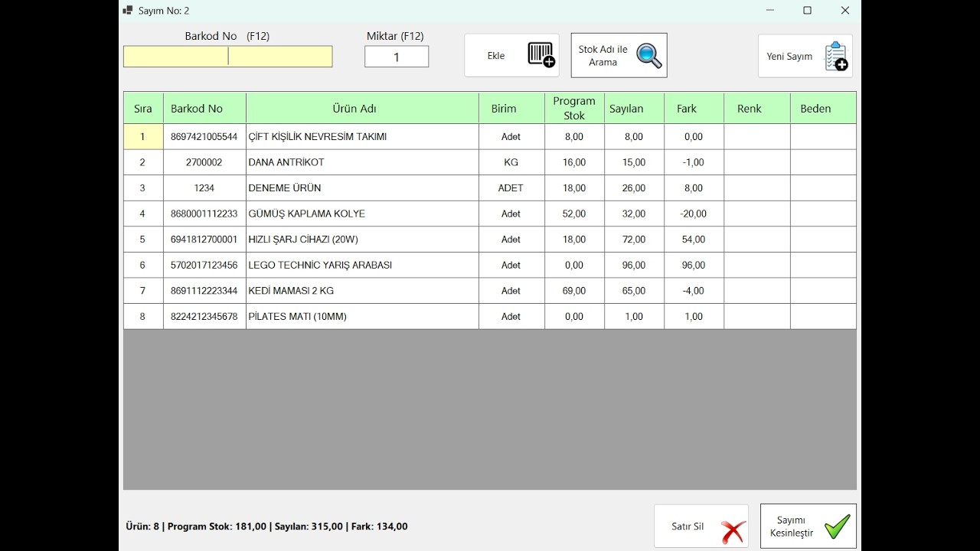Click the app icon in title bar
980x551 pixels.
pyautogui.click(x=128, y=11)
